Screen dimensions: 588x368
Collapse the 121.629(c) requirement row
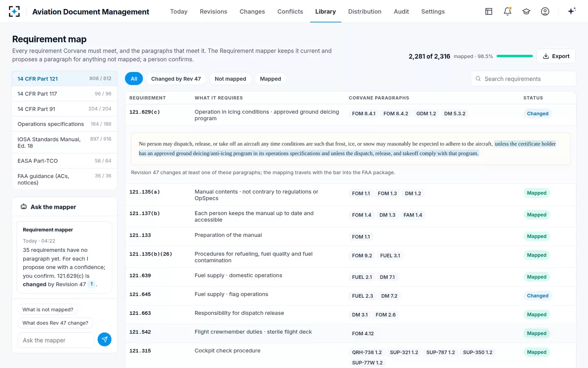point(350,115)
